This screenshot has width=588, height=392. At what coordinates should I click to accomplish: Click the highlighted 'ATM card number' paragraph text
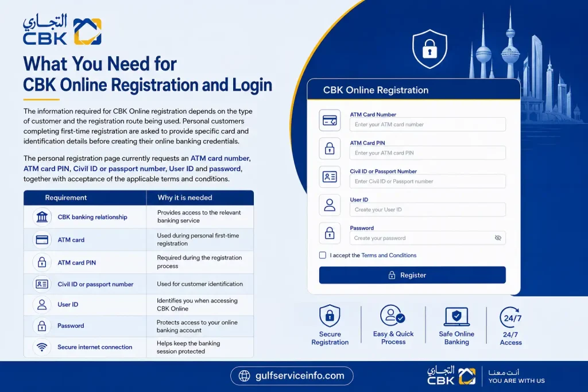pyautogui.click(x=220, y=158)
